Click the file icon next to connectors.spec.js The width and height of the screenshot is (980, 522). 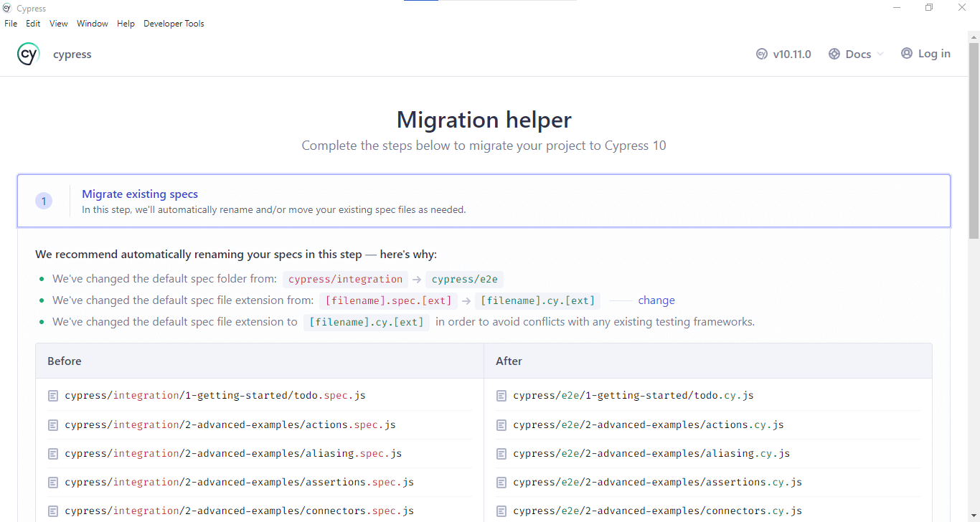pyautogui.click(x=53, y=510)
